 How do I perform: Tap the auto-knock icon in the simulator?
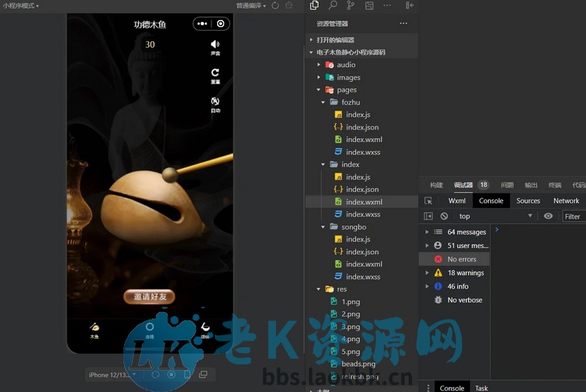215,104
